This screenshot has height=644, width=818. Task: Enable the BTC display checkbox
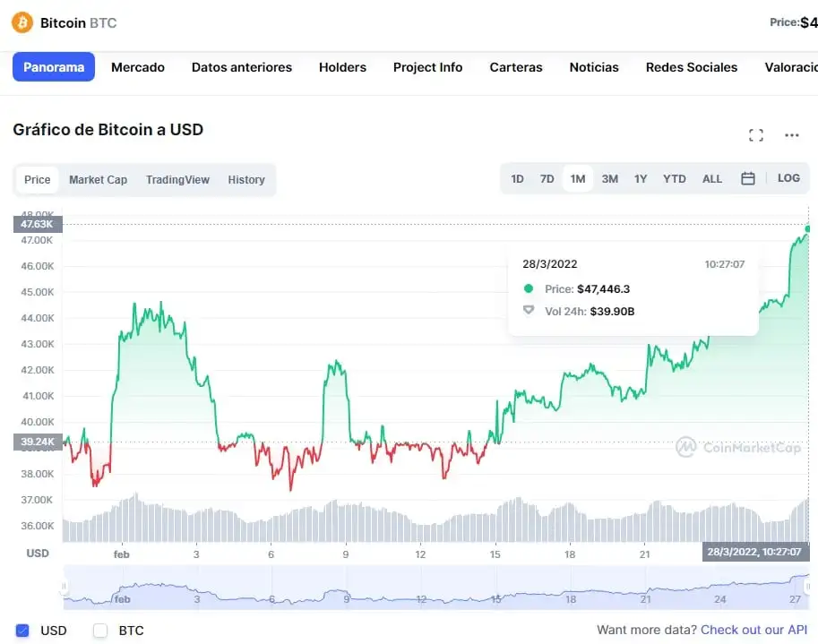(x=102, y=631)
